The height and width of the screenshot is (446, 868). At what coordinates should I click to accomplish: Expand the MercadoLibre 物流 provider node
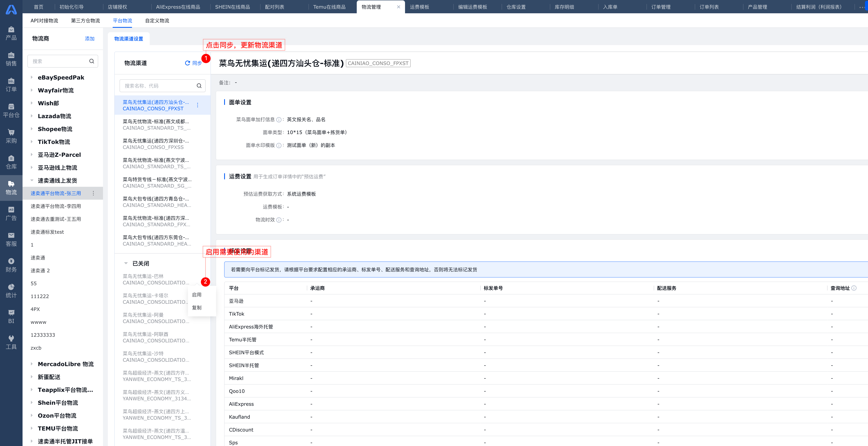click(32, 364)
